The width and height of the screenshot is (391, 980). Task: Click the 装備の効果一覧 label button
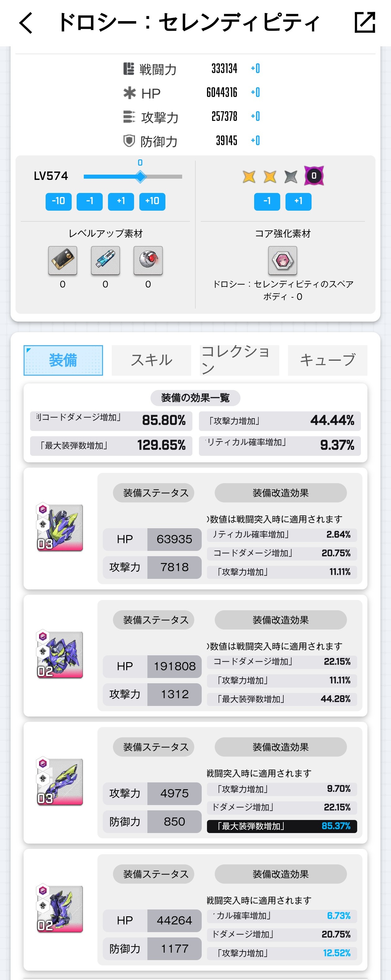195,398
